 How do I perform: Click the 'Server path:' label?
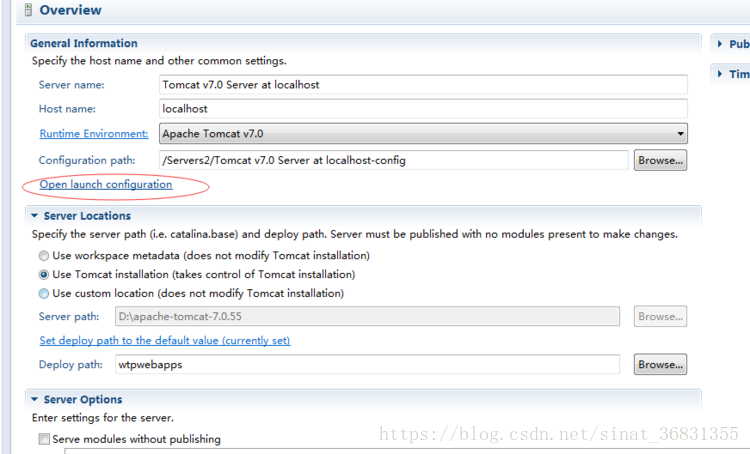click(69, 317)
